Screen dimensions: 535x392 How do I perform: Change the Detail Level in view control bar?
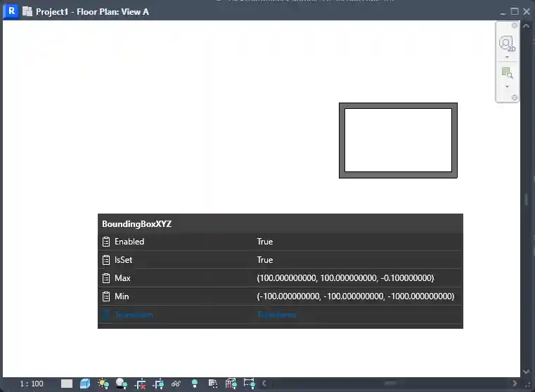(x=67, y=384)
